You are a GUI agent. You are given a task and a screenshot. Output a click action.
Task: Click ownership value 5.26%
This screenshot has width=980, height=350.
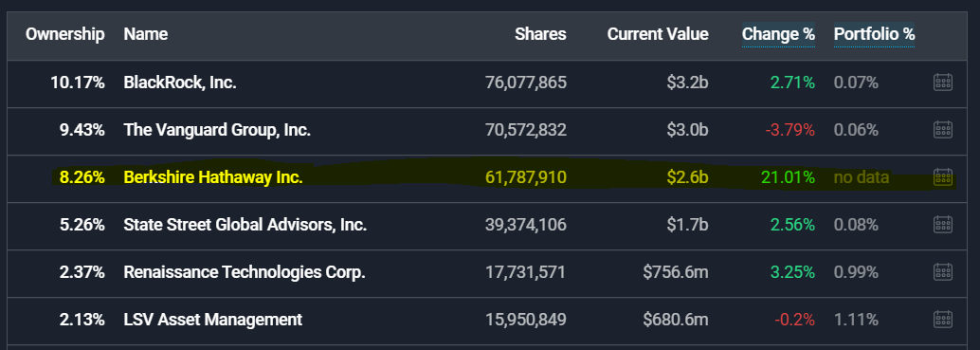coord(82,225)
